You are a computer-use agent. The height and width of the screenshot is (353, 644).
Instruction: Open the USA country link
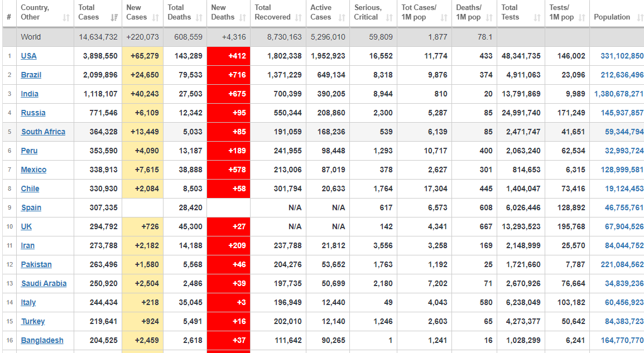click(29, 56)
